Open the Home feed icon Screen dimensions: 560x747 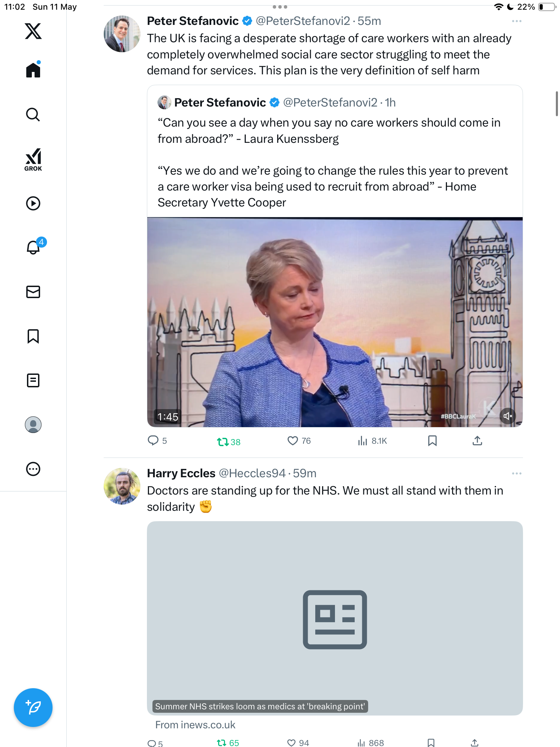(x=33, y=70)
